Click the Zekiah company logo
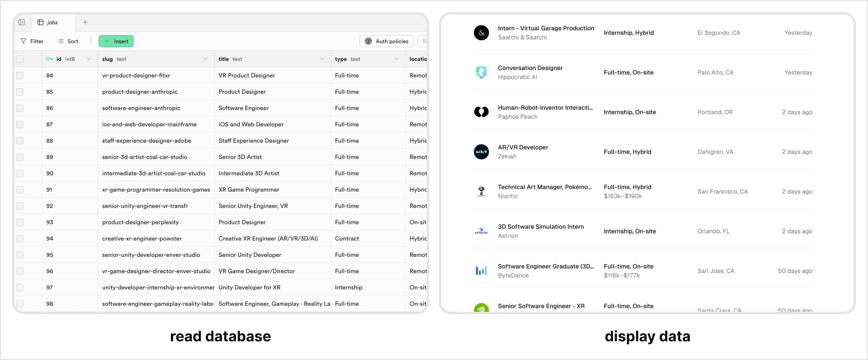The image size is (868, 360). pyautogui.click(x=481, y=152)
